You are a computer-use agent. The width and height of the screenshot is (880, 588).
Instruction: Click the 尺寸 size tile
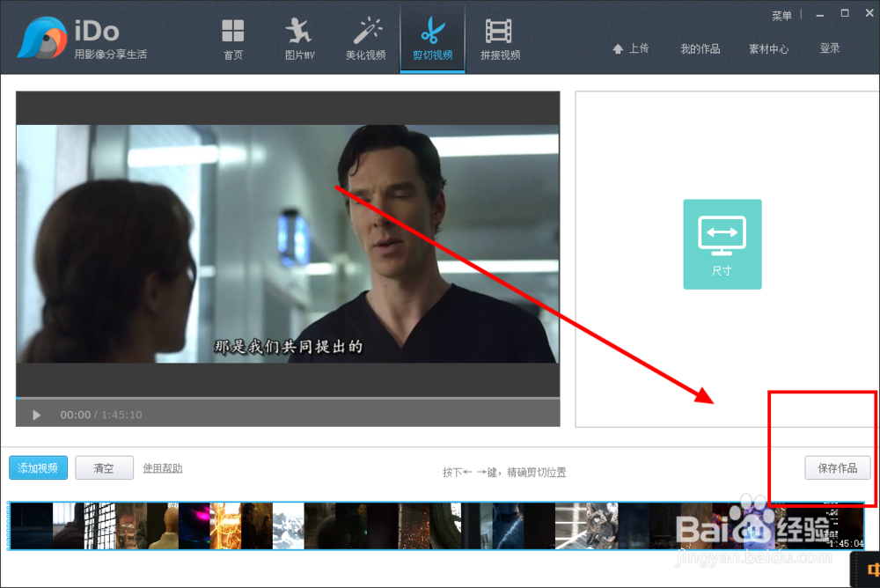722,245
